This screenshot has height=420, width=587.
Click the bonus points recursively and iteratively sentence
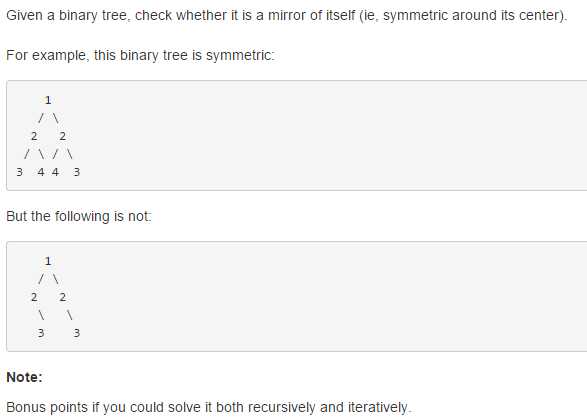pos(209,407)
